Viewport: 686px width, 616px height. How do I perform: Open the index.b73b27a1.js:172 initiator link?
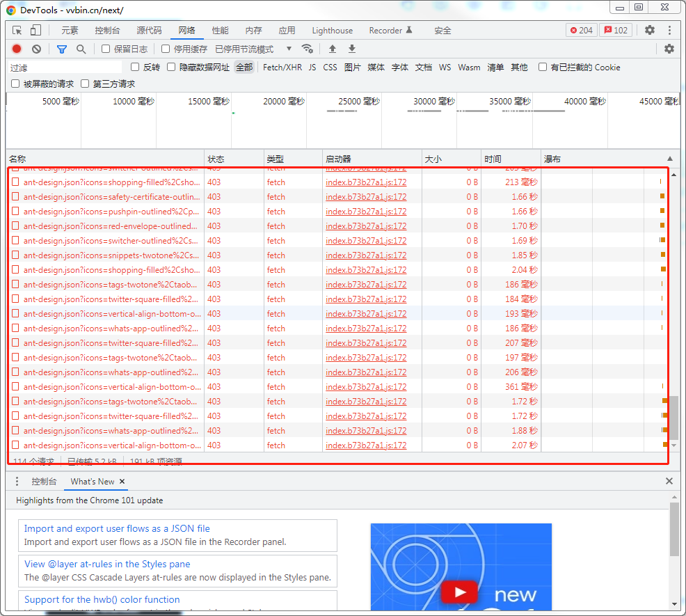367,182
